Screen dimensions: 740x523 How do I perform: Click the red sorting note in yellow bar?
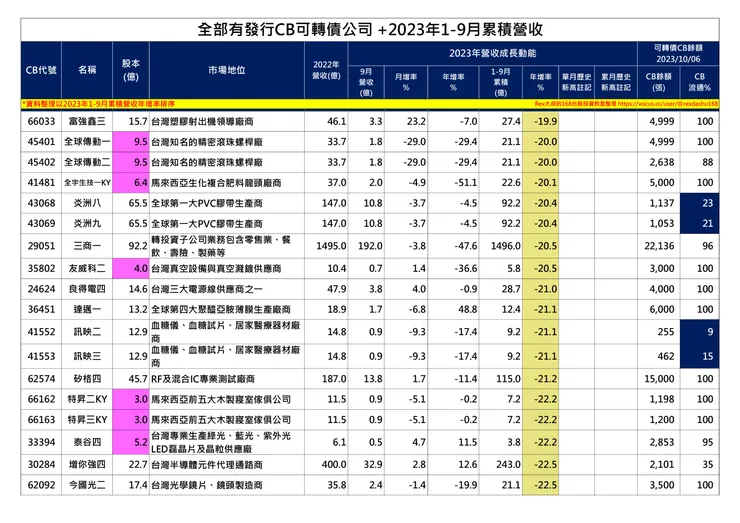(98, 104)
